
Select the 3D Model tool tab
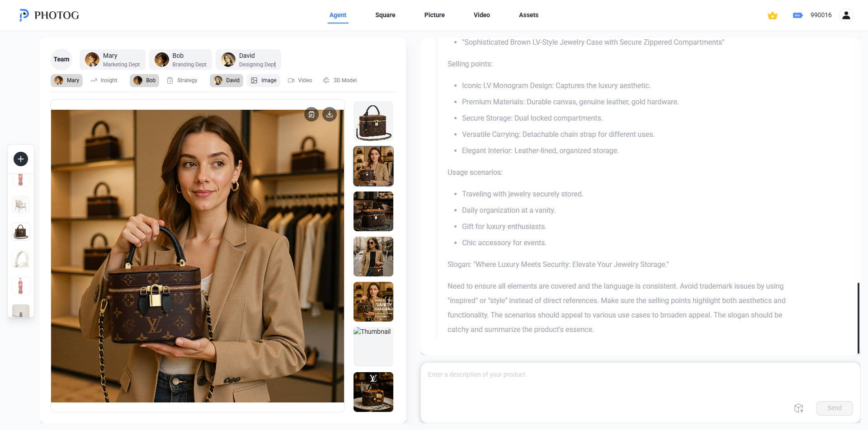click(x=340, y=80)
